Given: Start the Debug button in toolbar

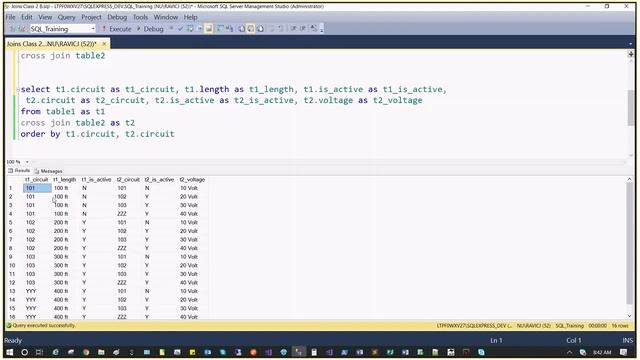Looking at the screenshot, I should pyautogui.click(x=150, y=29).
